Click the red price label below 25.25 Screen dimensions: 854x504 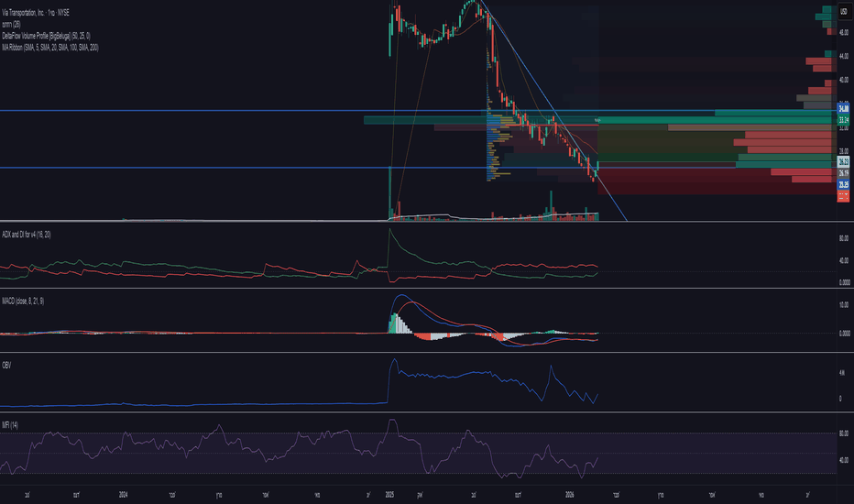(843, 196)
